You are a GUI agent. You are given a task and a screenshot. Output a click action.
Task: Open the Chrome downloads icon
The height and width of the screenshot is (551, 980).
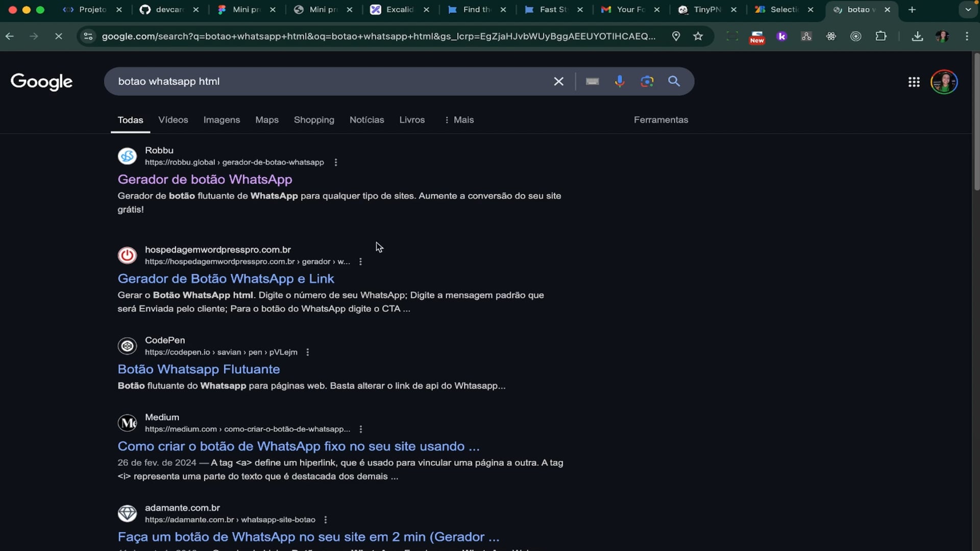tap(917, 36)
